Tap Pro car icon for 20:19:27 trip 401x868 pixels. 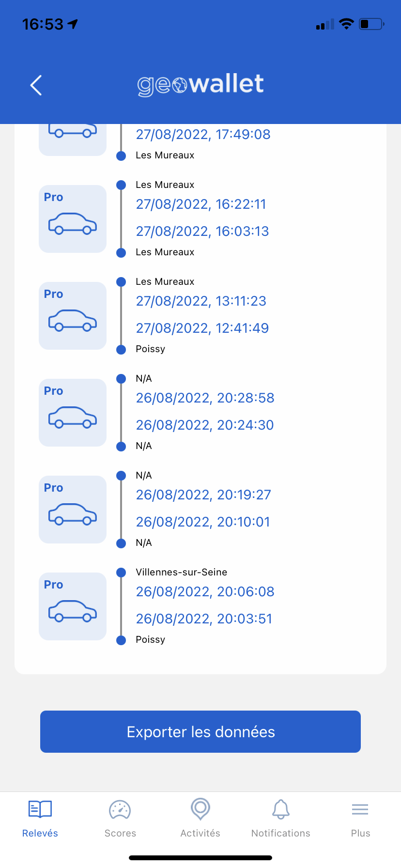(x=73, y=510)
